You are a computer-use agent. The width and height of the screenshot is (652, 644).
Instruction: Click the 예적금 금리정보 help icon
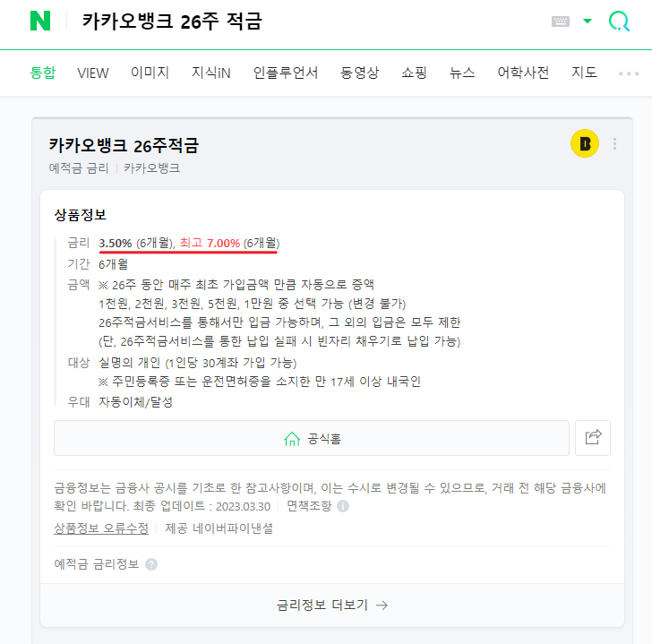[x=151, y=564]
